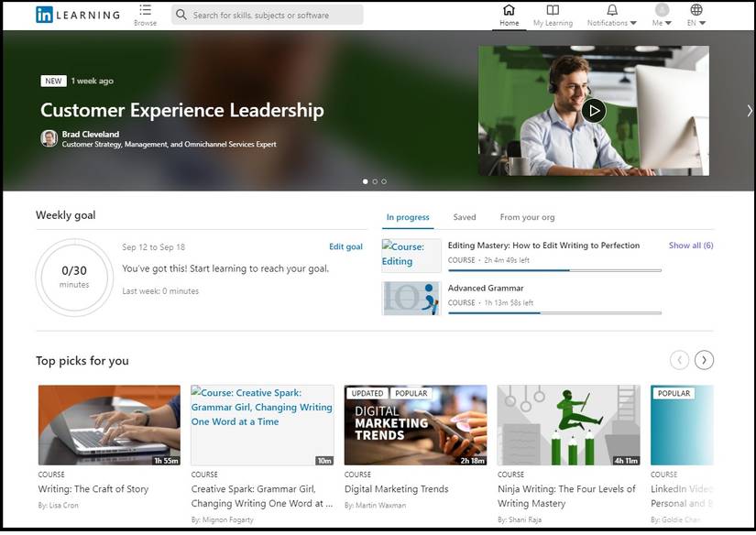Click the LinkedIn Learning logo
The image size is (756, 535).
pyautogui.click(x=78, y=15)
